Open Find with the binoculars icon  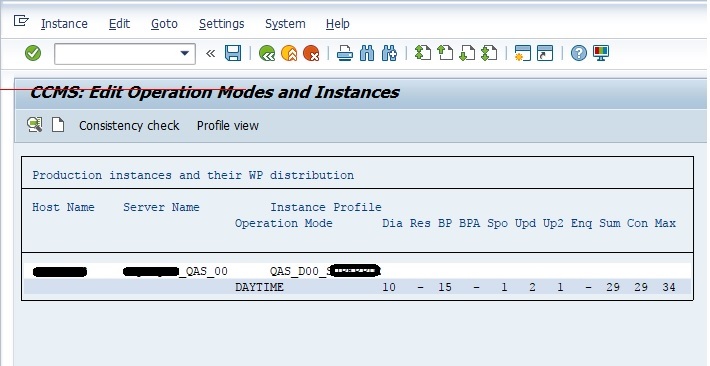(x=367, y=53)
